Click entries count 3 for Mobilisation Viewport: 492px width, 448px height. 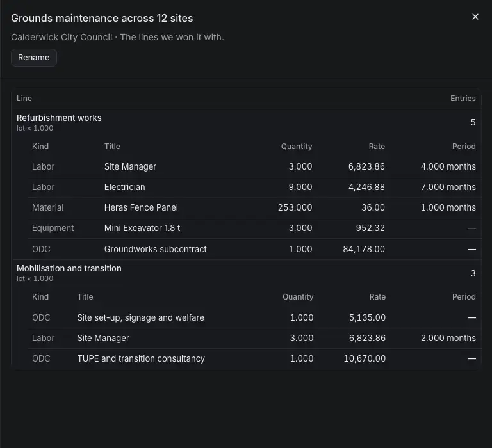(473, 273)
